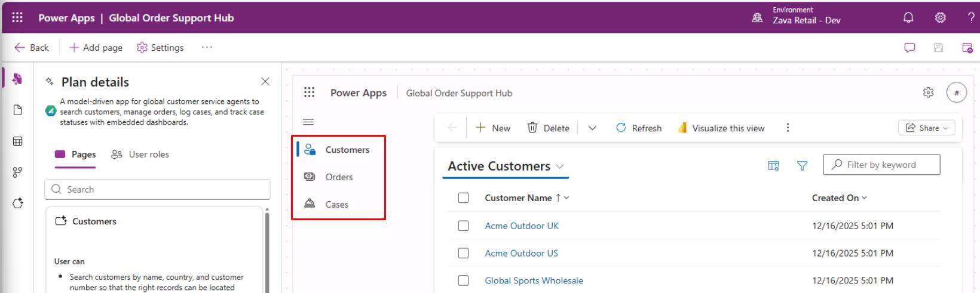Click the edit columns icon
This screenshot has width=980, height=293.
point(773,166)
